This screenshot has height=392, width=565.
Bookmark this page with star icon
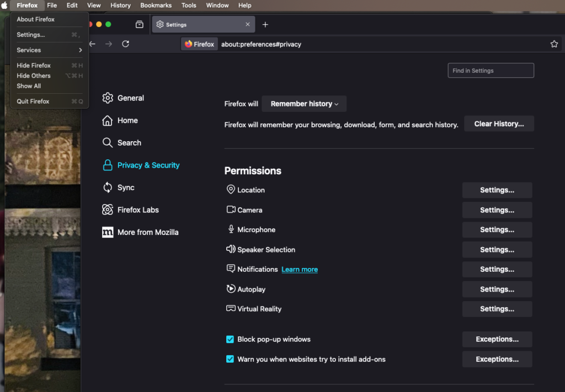click(554, 44)
